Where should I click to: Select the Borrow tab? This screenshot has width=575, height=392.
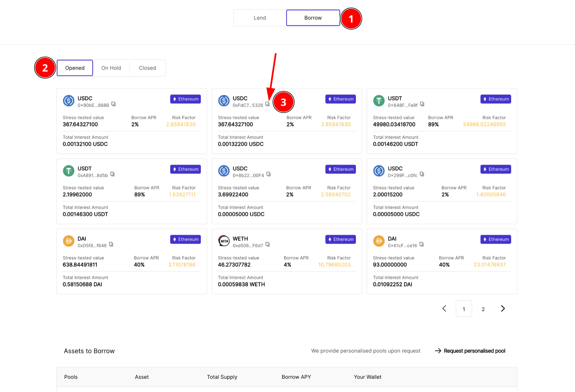click(313, 18)
